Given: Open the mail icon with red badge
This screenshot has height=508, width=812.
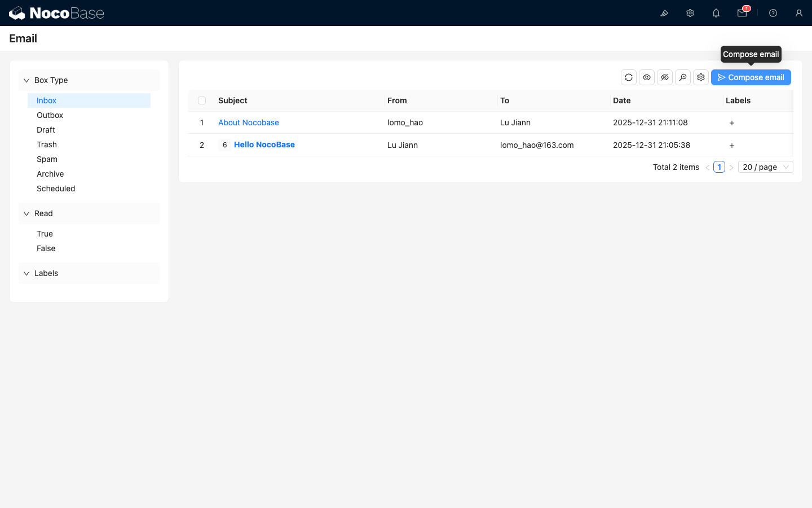Looking at the screenshot, I should click(x=742, y=13).
